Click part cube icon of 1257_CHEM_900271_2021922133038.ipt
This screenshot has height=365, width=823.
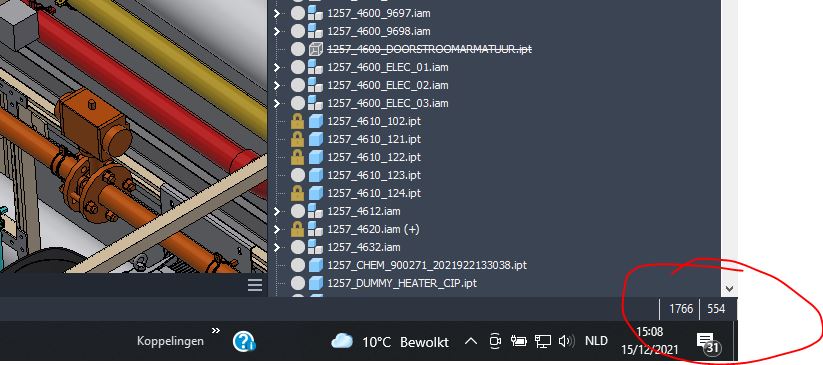coord(315,265)
